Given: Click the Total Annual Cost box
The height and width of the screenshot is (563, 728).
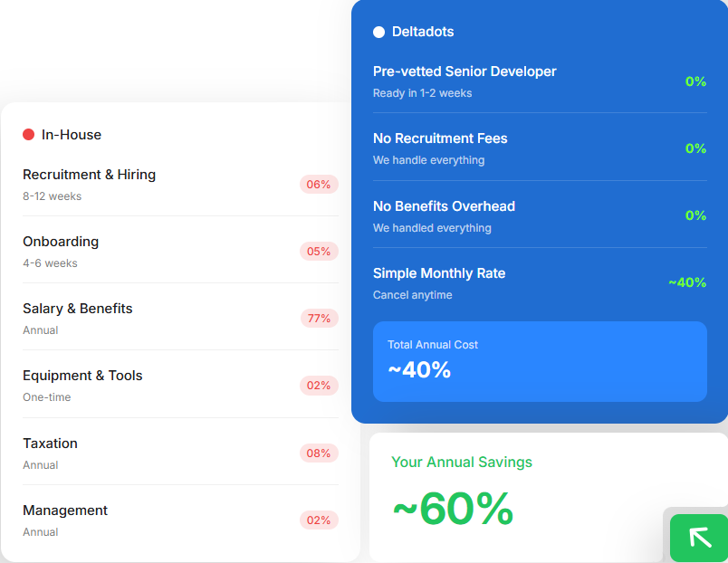Looking at the screenshot, I should [x=540, y=361].
